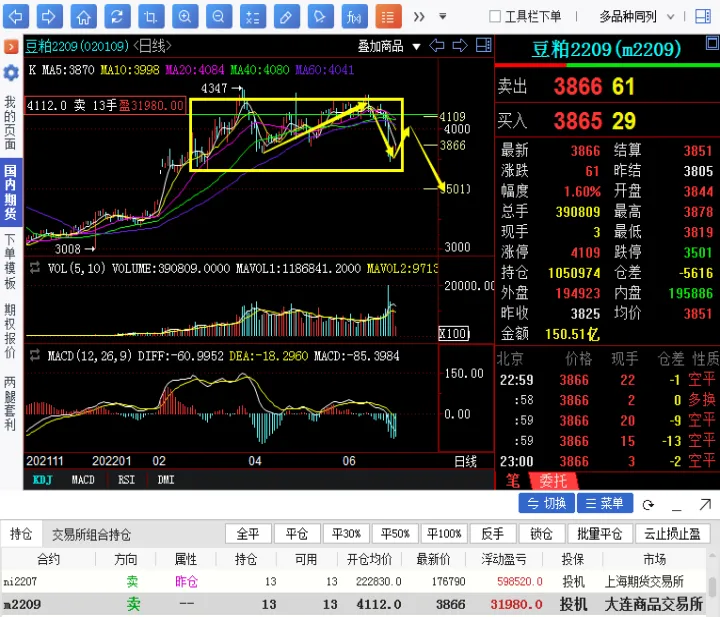The image size is (720, 617).
Task: Click the refresh toolbar icon
Action: click(118, 17)
